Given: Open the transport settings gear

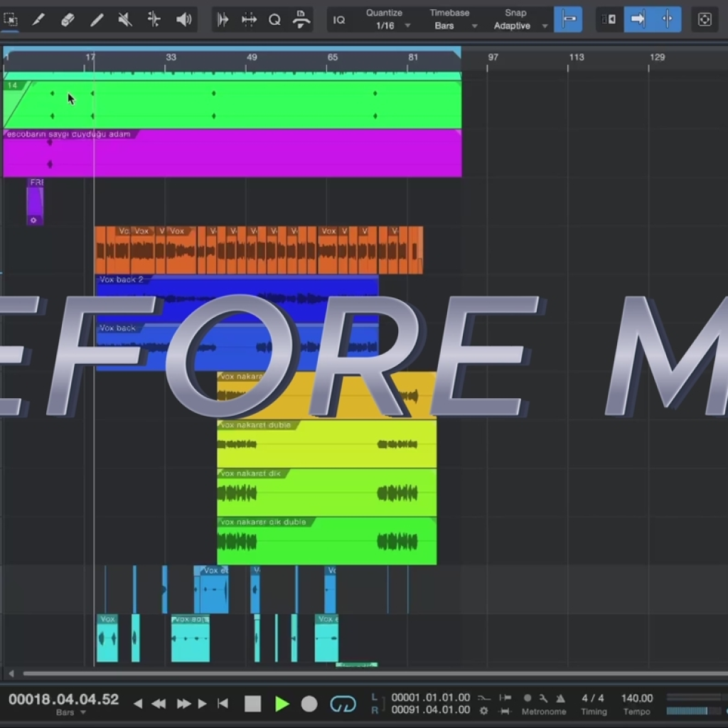Looking at the screenshot, I should tap(483, 711).
